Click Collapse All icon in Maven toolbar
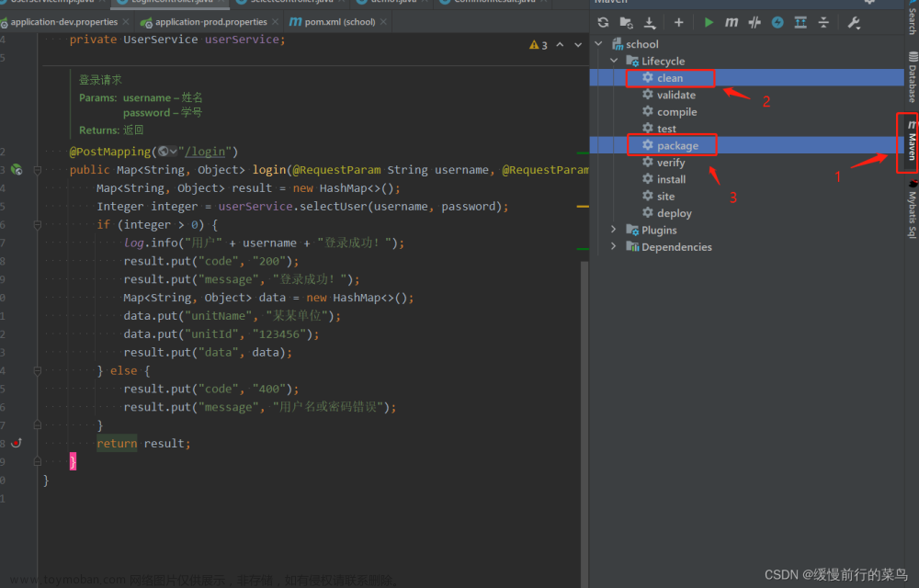Image resolution: width=919 pixels, height=588 pixels. (x=823, y=22)
